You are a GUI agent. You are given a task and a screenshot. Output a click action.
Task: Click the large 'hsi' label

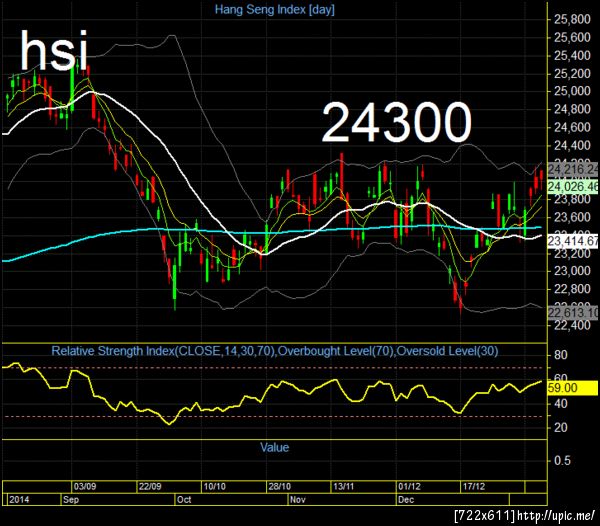pyautogui.click(x=54, y=50)
